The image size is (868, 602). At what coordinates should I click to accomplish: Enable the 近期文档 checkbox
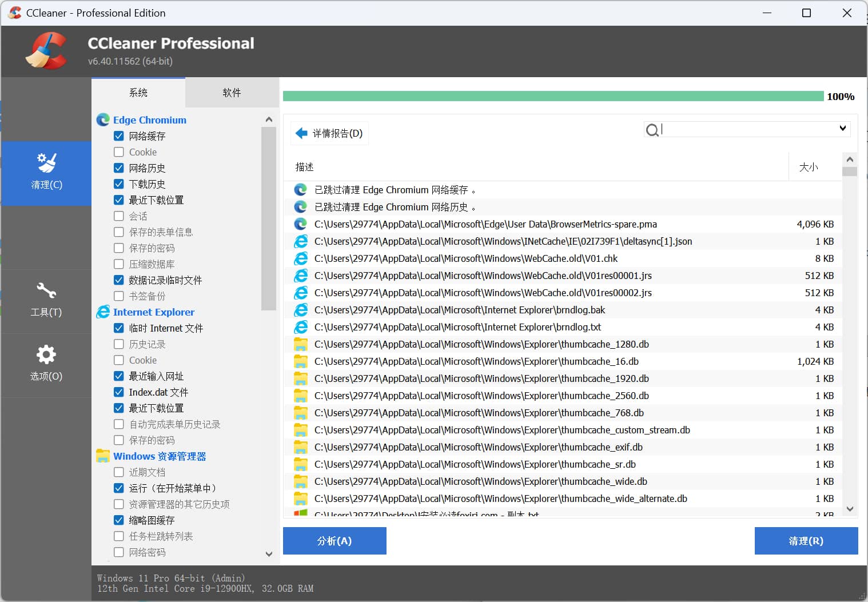(119, 472)
